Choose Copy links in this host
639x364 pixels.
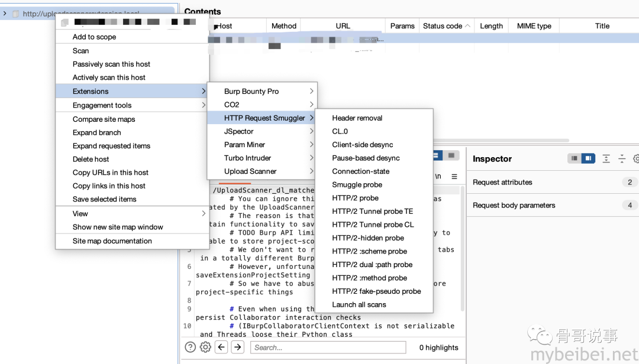(x=133, y=186)
